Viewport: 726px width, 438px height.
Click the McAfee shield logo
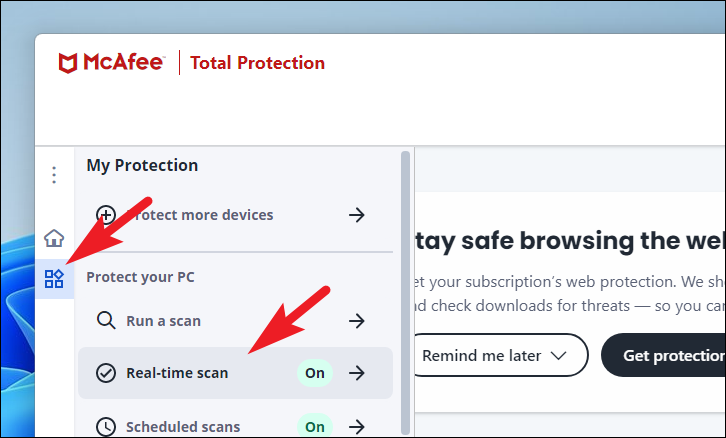(x=68, y=63)
